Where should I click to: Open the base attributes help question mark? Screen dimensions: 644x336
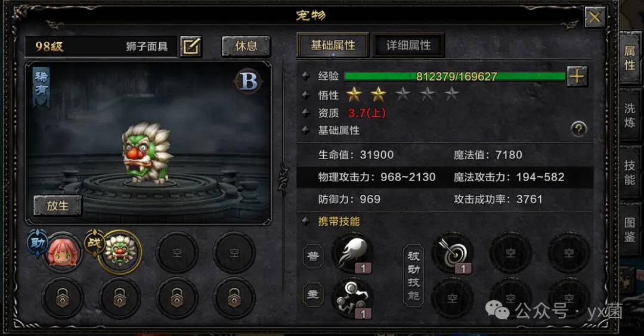[578, 129]
